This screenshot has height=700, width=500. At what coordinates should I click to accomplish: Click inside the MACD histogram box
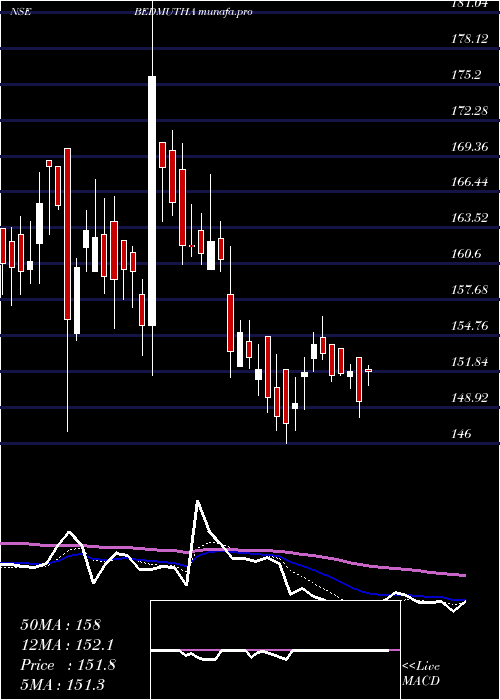[275, 650]
